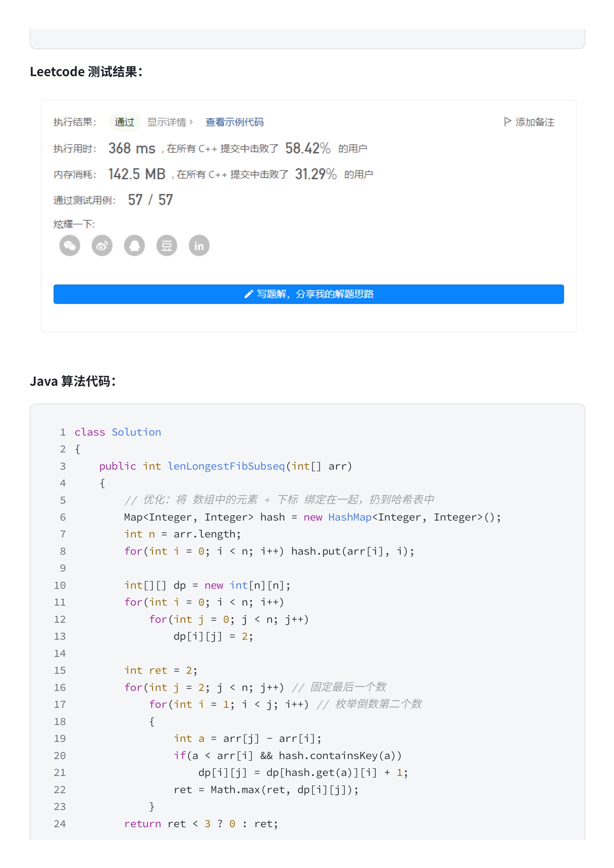Click the Douban share icon
Image resolution: width=614 pixels, height=868 pixels.
coord(167,246)
